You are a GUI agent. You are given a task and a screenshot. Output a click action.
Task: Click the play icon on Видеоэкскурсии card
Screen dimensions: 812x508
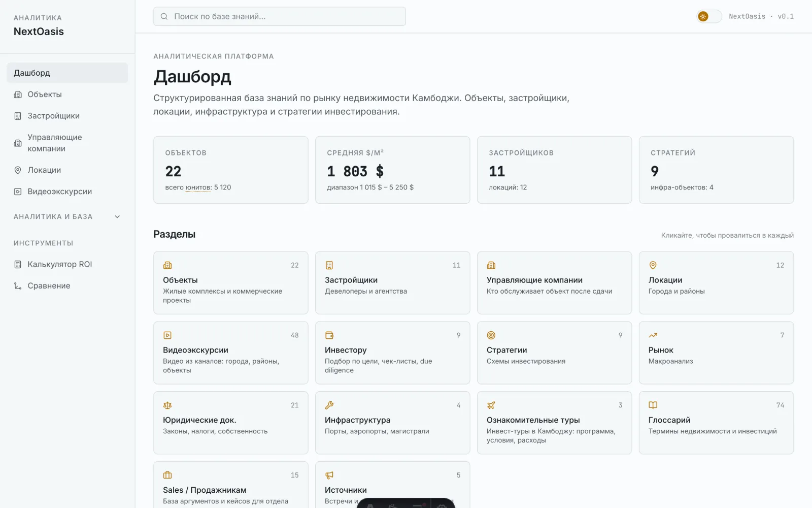(x=167, y=335)
